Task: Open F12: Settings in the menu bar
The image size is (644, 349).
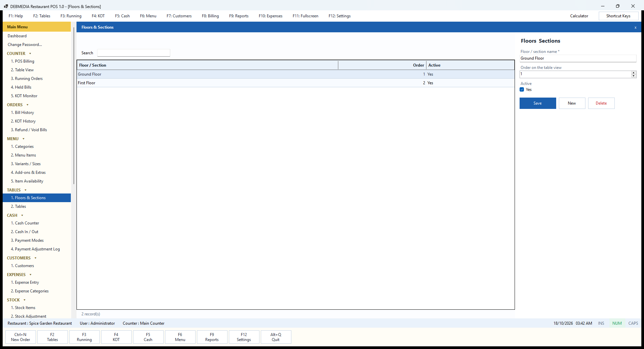Action: tap(340, 16)
